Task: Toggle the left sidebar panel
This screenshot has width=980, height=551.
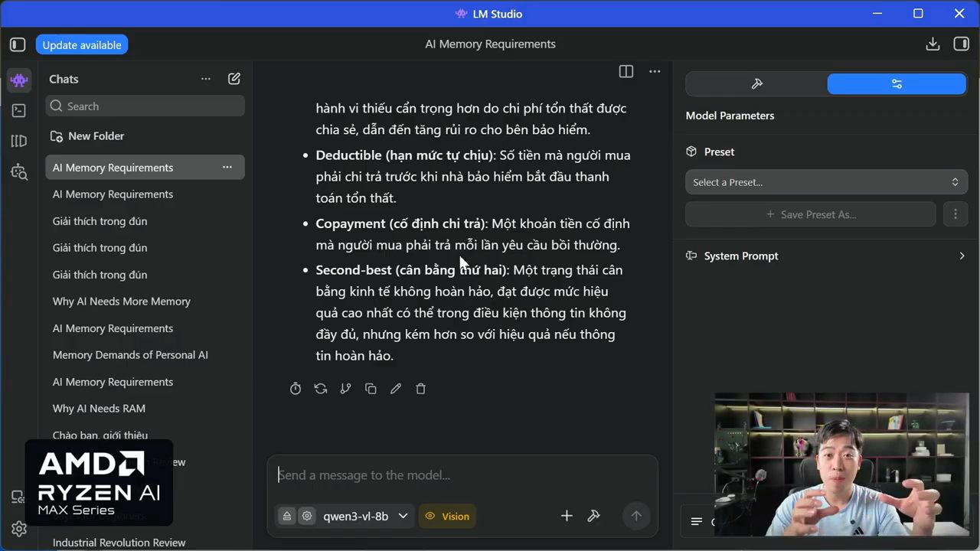Action: pos(18,44)
